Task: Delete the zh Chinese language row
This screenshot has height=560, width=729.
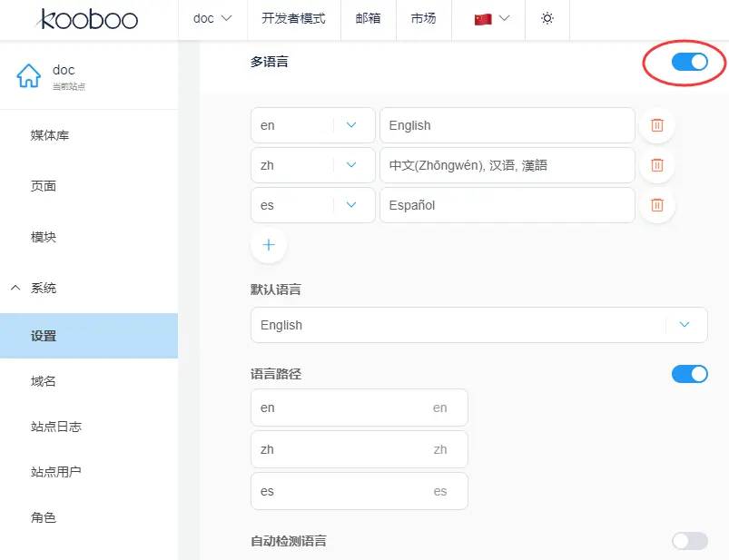Action: tap(657, 165)
